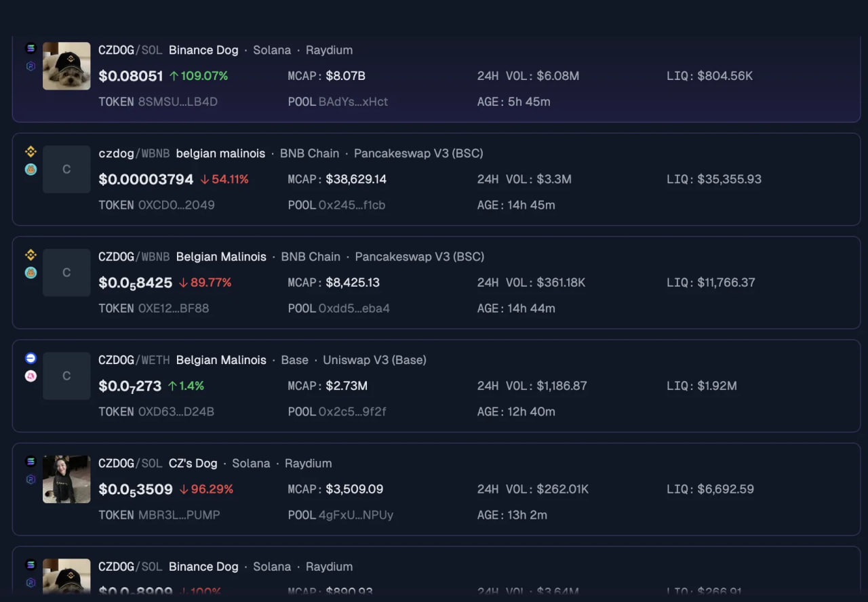Select the 54.11% price drop value
Screen dimensions: 868x602
pos(231,180)
